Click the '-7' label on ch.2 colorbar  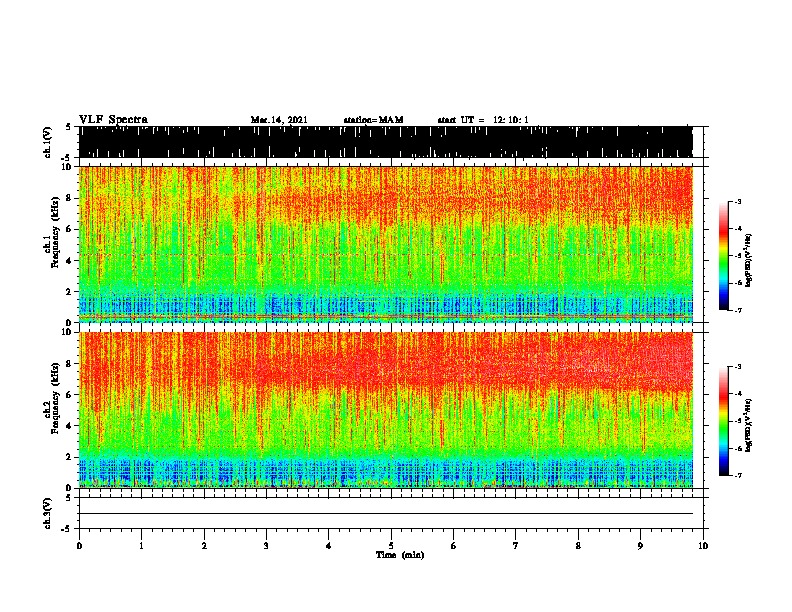737,475
